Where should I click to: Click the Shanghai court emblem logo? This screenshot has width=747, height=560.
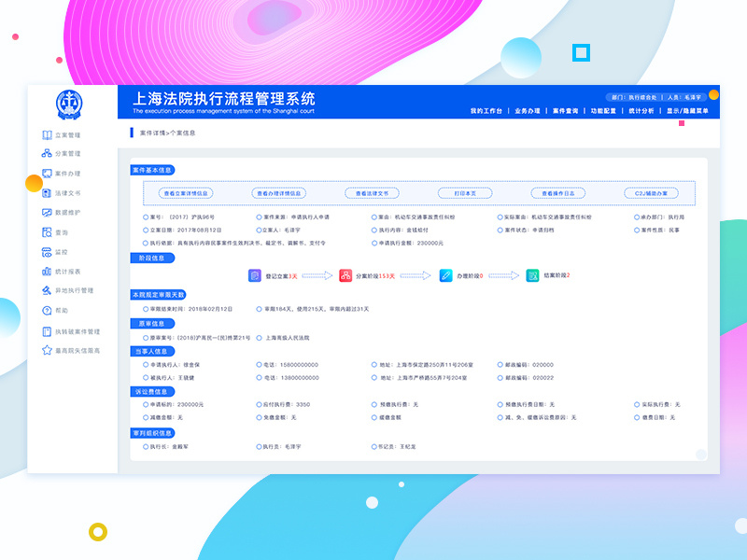click(x=69, y=105)
